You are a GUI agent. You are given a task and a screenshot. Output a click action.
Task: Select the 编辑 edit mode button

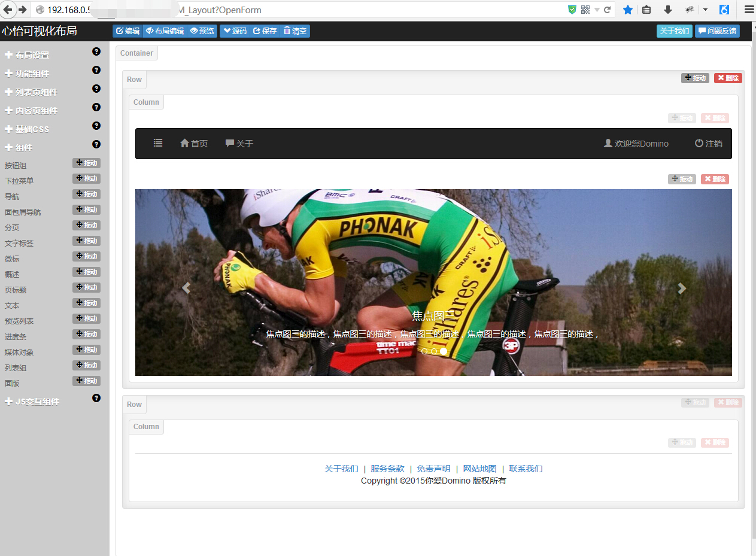(x=127, y=31)
